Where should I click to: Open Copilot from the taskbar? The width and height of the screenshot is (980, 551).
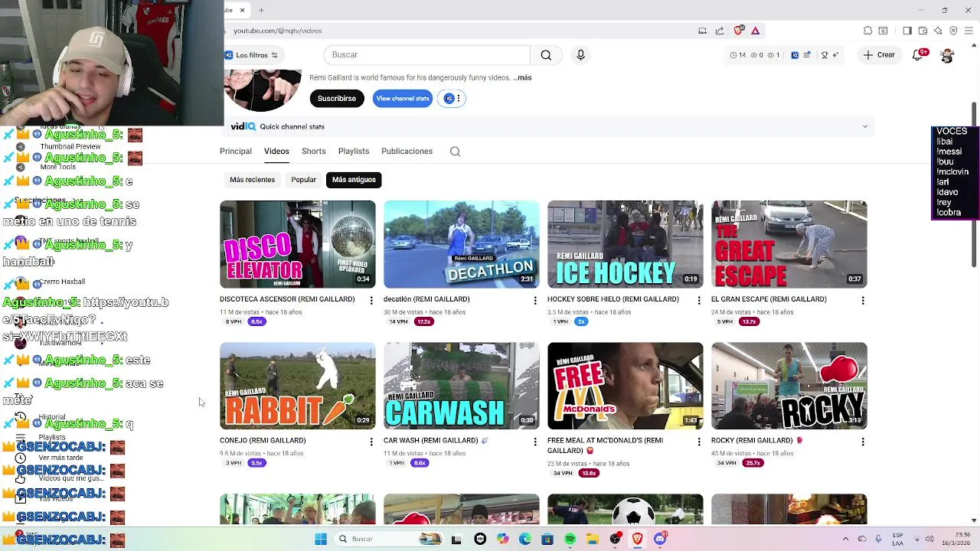[x=502, y=539]
